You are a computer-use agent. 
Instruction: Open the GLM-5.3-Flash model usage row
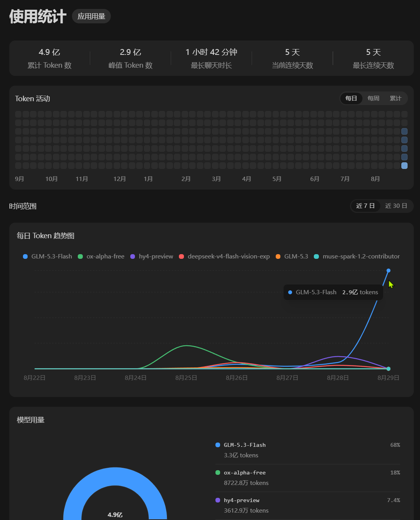point(308,450)
